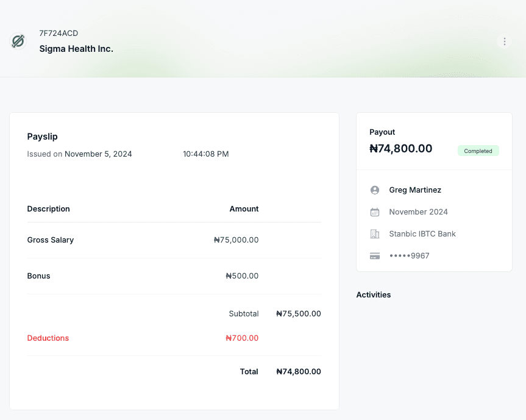526x420 pixels.
Task: Open the three-dot more options menu
Action: (504, 41)
